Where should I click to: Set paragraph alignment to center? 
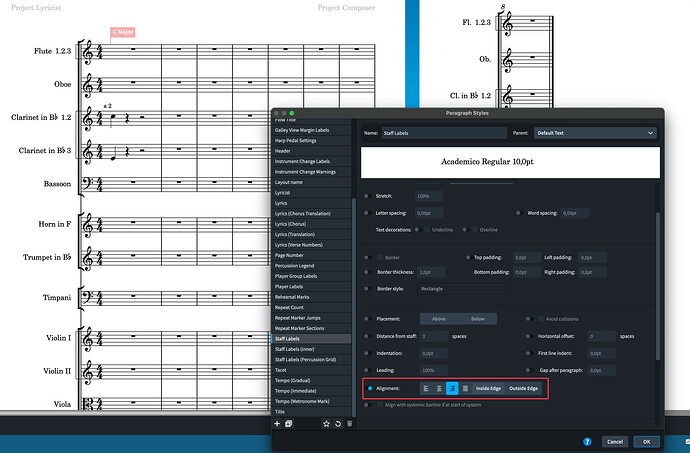click(x=439, y=388)
